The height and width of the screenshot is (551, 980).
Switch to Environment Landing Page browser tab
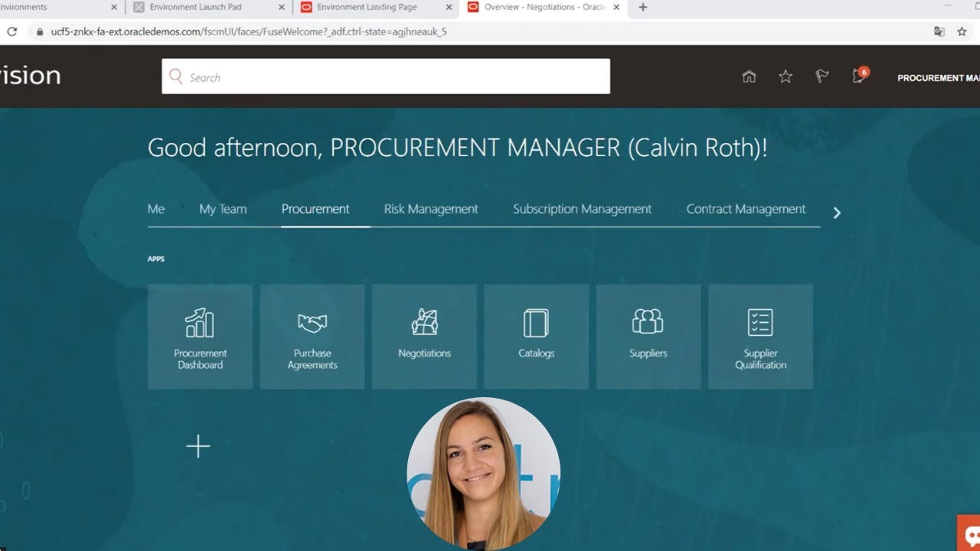coord(377,8)
